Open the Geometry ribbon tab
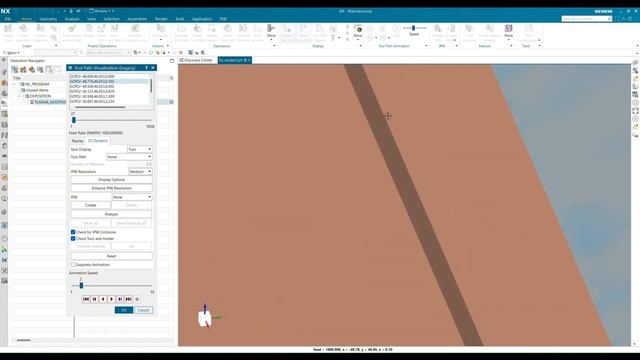 point(48,19)
